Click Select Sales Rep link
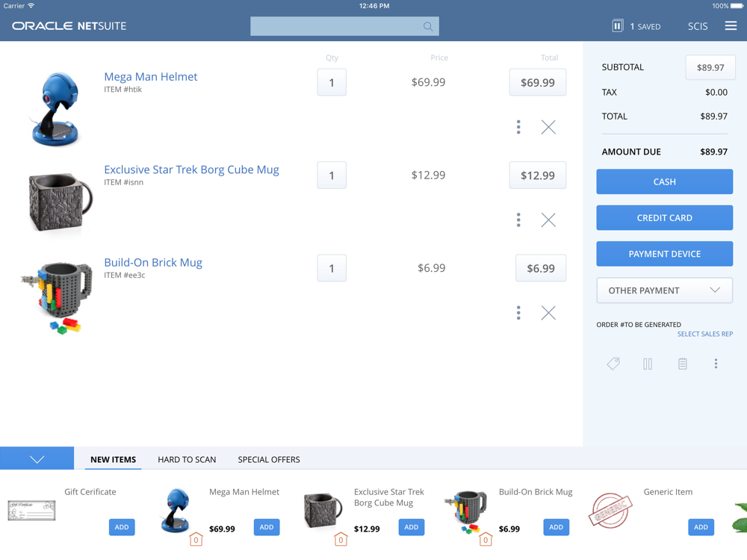This screenshot has height=560, width=747. pyautogui.click(x=705, y=334)
